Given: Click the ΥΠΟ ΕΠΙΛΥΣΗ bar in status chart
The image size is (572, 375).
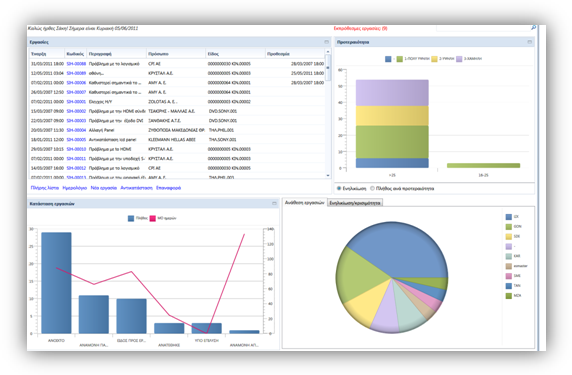Looking at the screenshot, I should pos(206,328).
